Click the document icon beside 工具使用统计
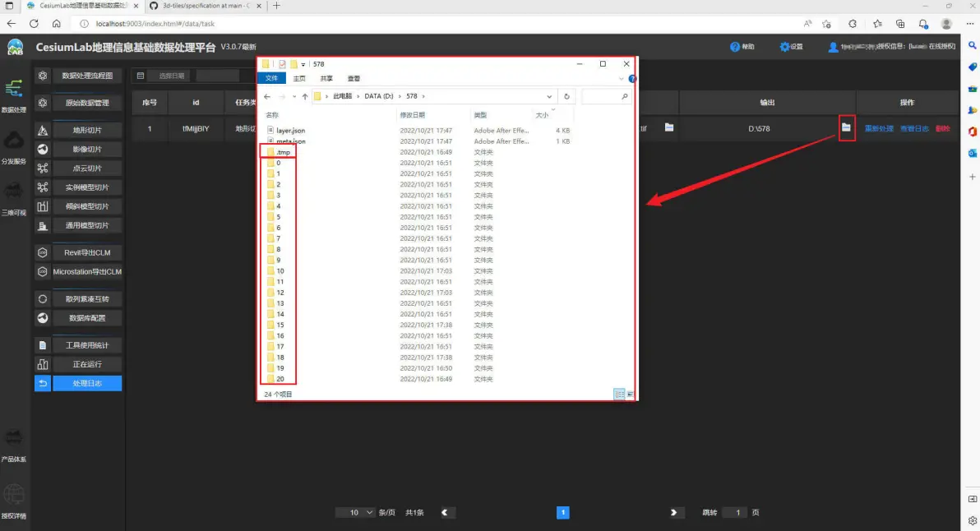The height and width of the screenshot is (531, 980). pyautogui.click(x=43, y=345)
